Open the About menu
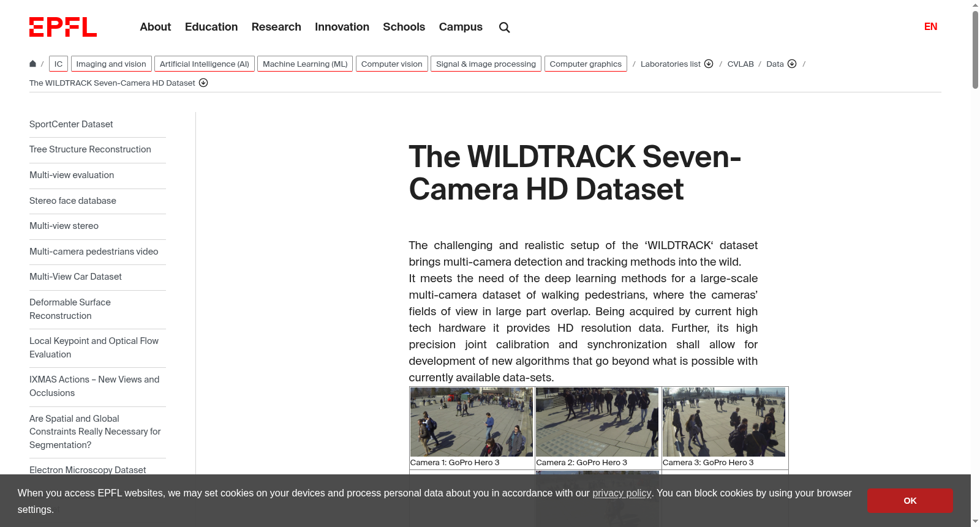Viewport: 980px width, 527px height. pos(156,27)
